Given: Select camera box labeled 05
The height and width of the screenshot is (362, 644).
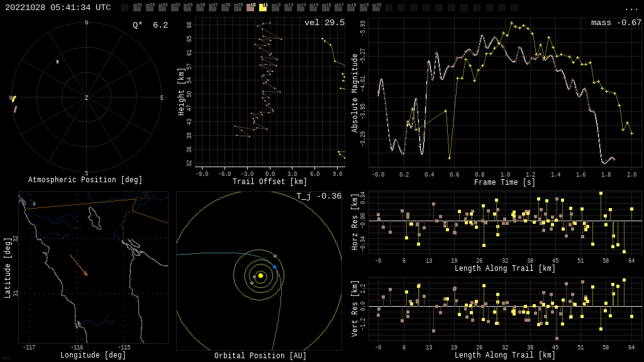Looking at the screenshot, I should pyautogui.click(x=187, y=8).
